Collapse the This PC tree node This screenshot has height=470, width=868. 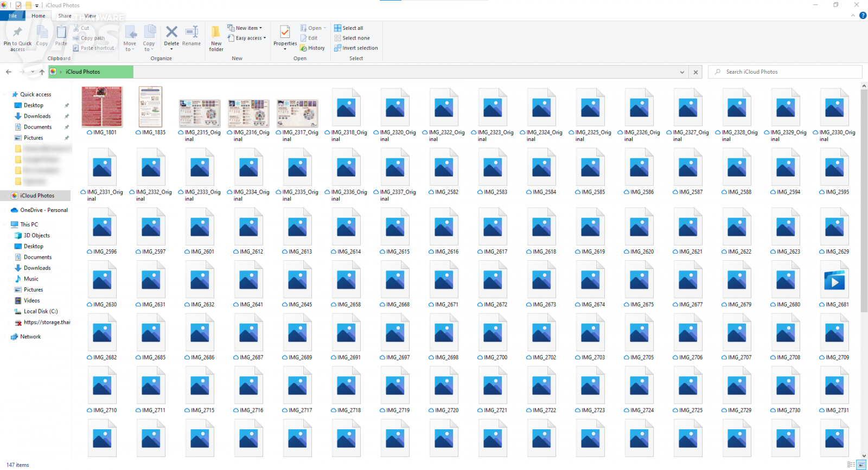5,224
